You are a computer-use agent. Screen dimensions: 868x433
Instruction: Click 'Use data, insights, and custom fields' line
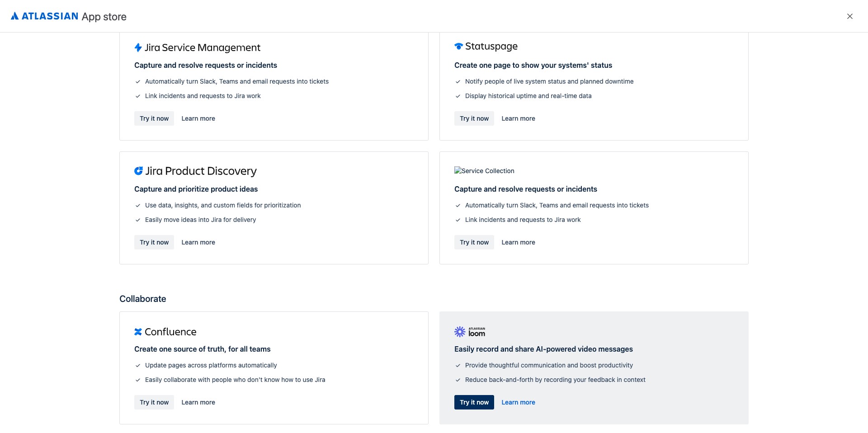(223, 205)
